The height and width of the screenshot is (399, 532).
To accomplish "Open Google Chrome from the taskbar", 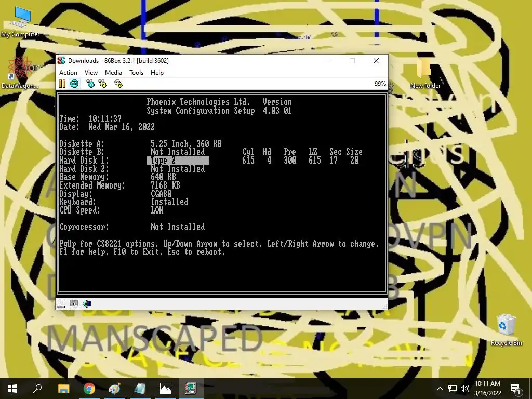I will [89, 389].
